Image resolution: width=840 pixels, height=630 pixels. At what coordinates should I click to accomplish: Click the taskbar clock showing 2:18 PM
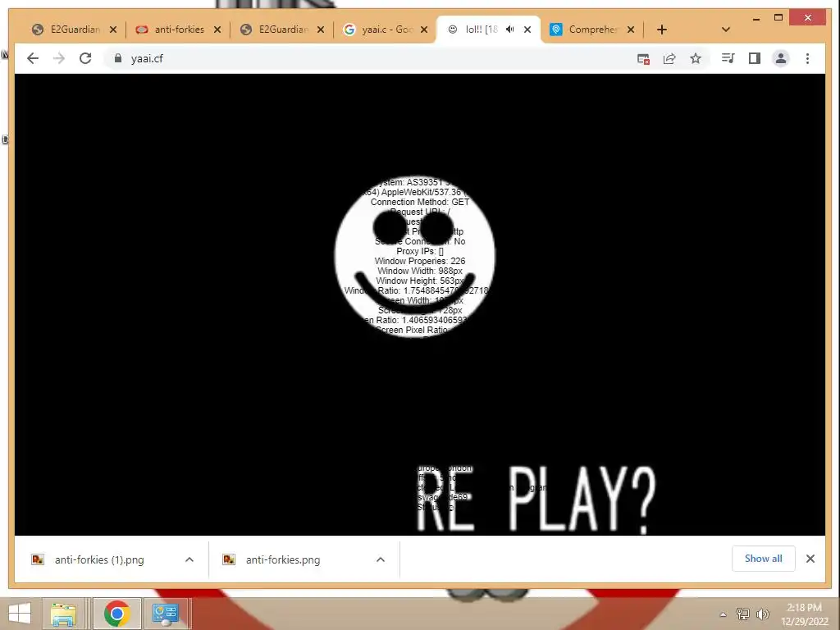pos(804,614)
